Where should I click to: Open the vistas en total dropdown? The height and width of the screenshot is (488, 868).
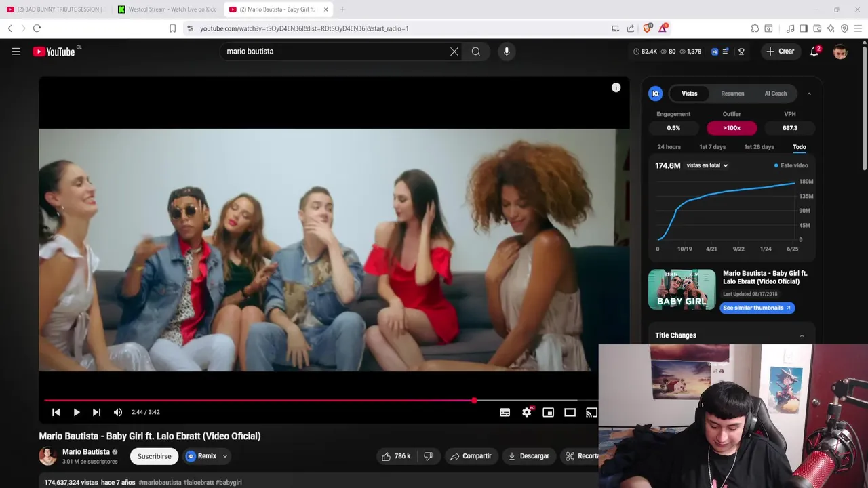(707, 165)
